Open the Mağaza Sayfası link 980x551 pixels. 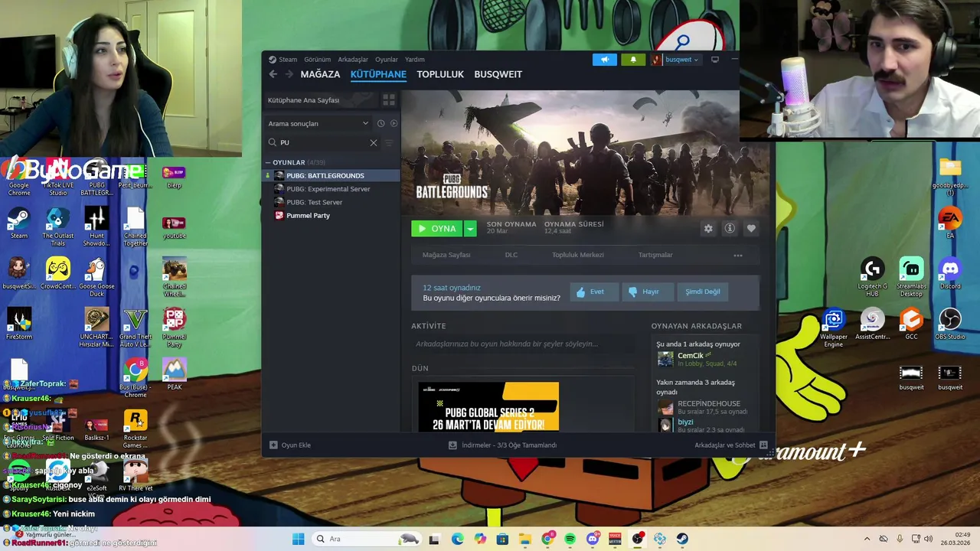(446, 255)
